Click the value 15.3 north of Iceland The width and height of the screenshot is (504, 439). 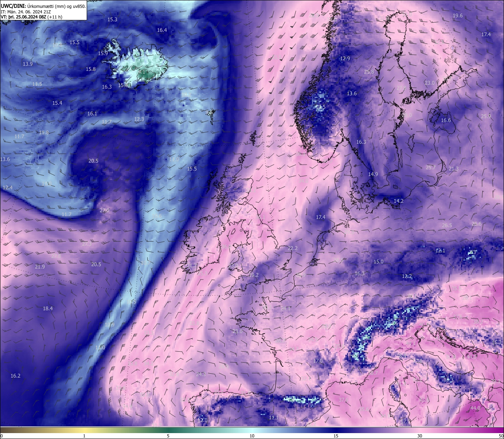(112, 19)
